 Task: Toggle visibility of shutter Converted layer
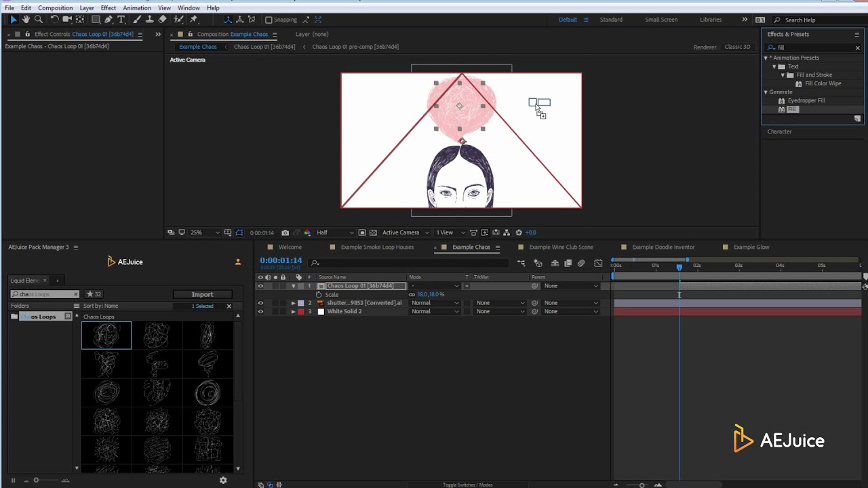[260, 303]
